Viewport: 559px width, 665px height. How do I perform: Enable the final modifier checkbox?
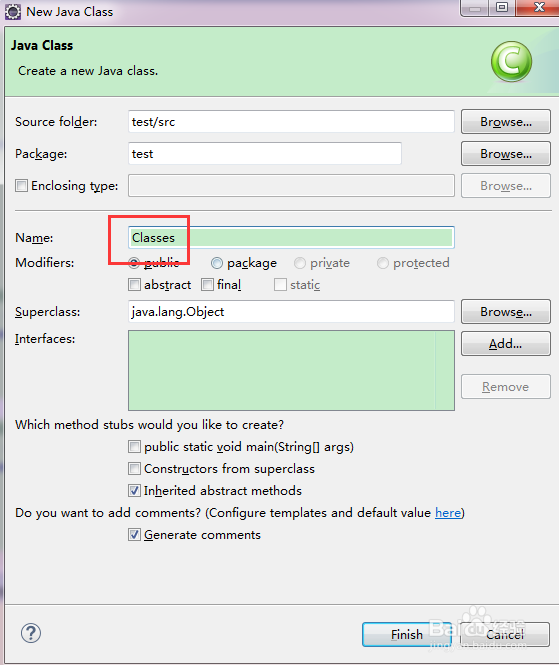click(207, 285)
